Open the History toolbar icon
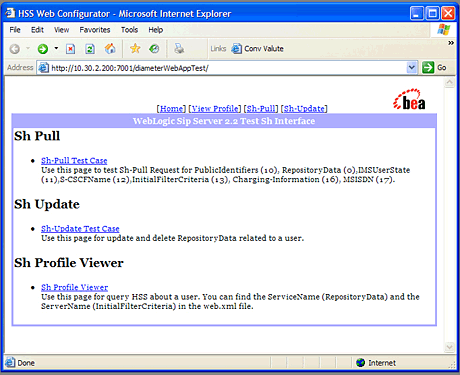 point(154,49)
